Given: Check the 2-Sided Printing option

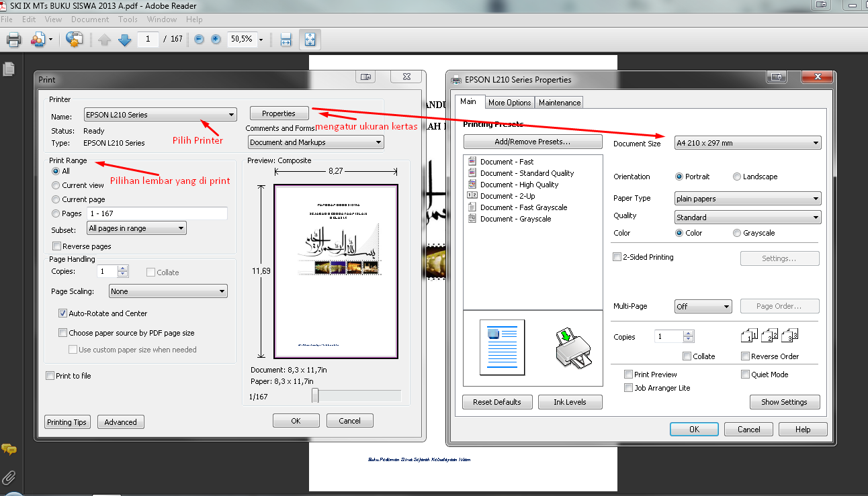Looking at the screenshot, I should click(x=617, y=256).
